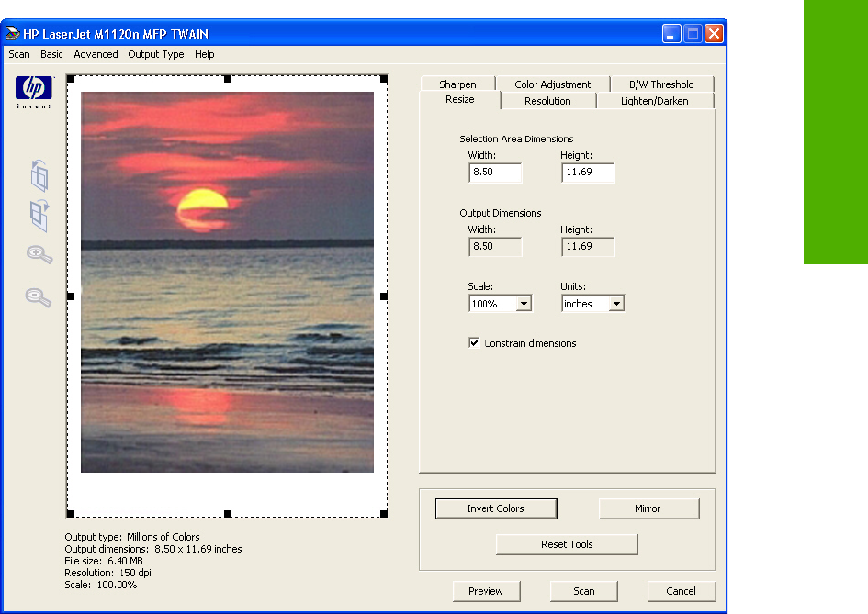This screenshot has width=868, height=614.
Task: Click the HP scanner icon in title bar
Action: pyautogui.click(x=12, y=34)
